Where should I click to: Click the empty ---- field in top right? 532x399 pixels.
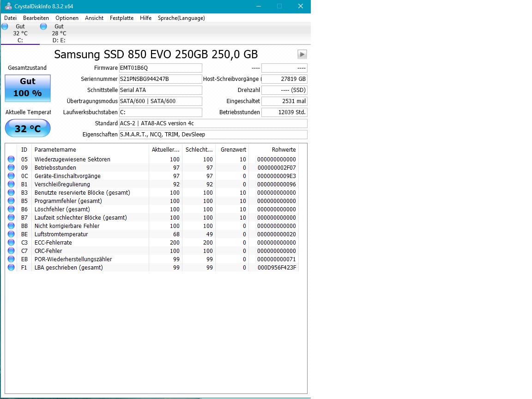click(x=284, y=68)
